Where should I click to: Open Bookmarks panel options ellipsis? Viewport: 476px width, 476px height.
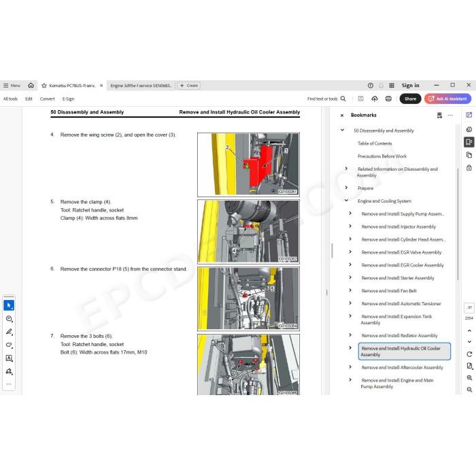click(450, 116)
